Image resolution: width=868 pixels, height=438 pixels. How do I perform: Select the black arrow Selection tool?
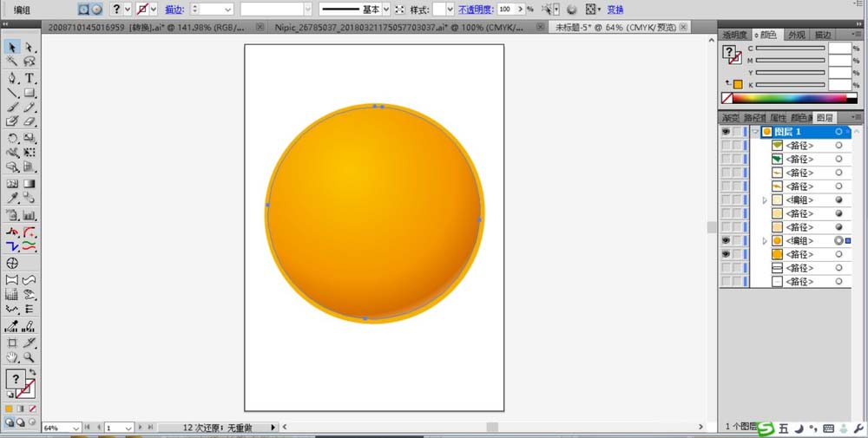tap(12, 47)
